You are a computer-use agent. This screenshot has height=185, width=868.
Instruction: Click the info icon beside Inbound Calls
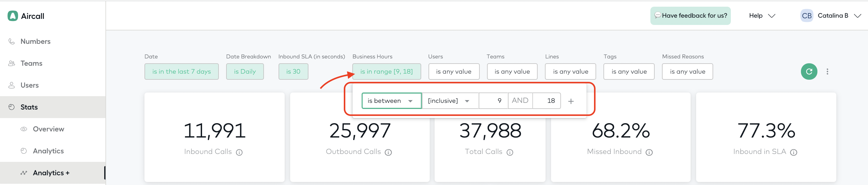[x=239, y=152]
